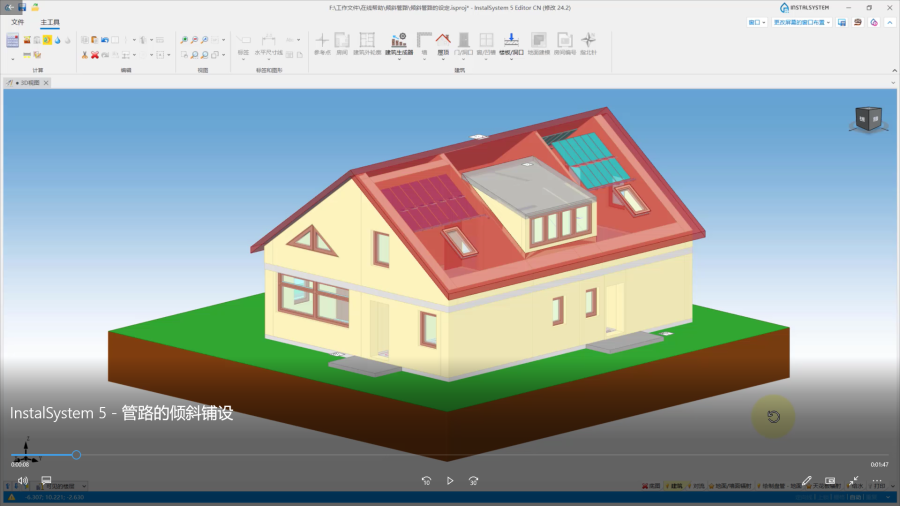The height and width of the screenshot is (506, 900).
Task: Click the back arrow at top-left
Action: (9, 7)
